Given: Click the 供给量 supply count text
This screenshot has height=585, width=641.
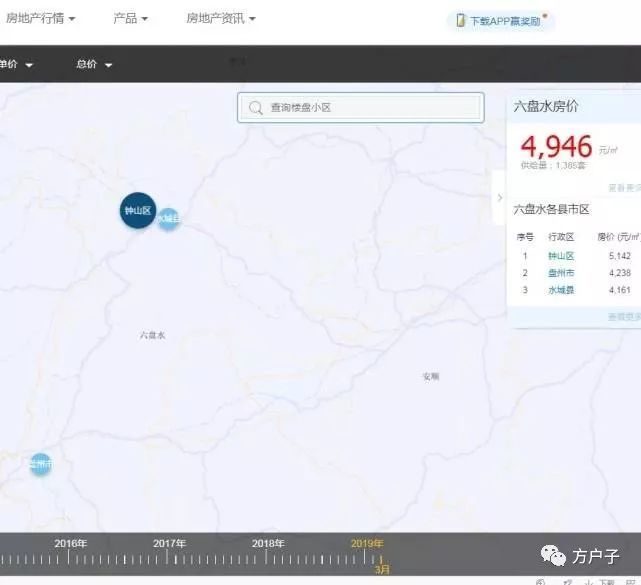Looking at the screenshot, I should click(x=553, y=165).
